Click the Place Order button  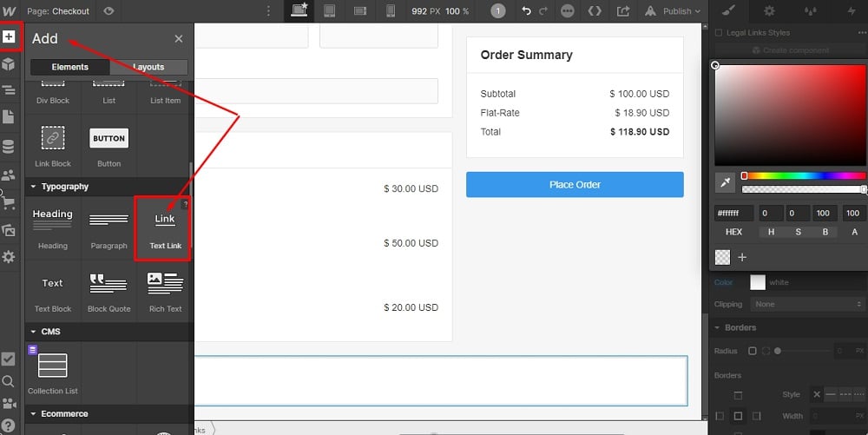pos(575,185)
